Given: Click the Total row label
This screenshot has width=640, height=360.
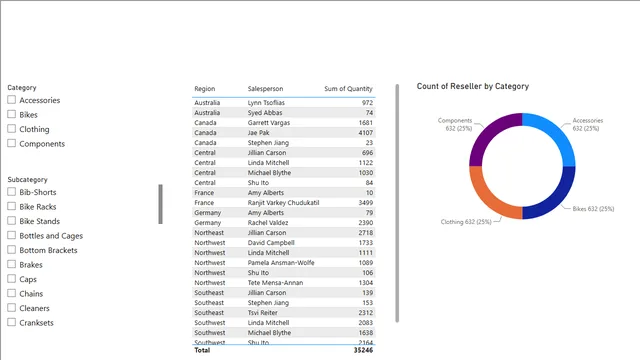Looking at the screenshot, I should [202, 350].
